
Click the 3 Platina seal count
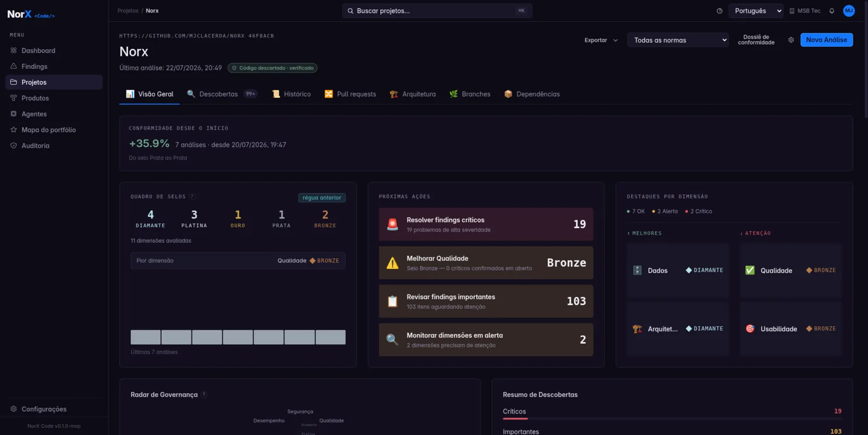pyautogui.click(x=194, y=218)
